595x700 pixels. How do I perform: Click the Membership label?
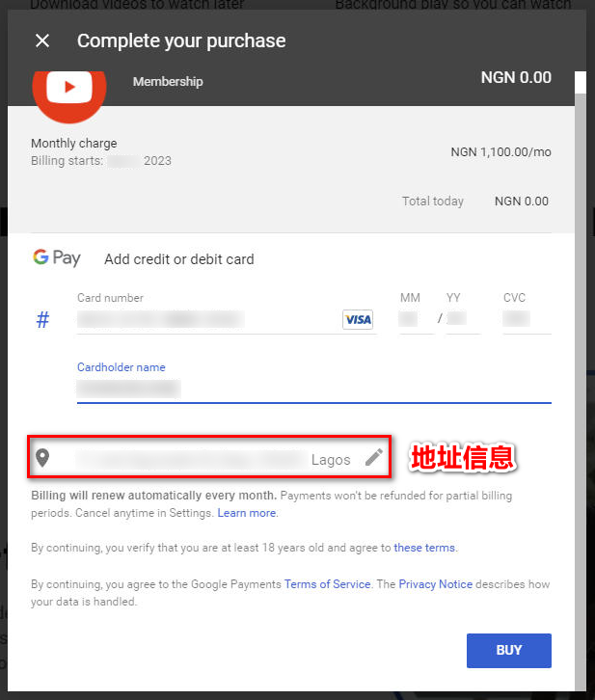pyautogui.click(x=168, y=82)
